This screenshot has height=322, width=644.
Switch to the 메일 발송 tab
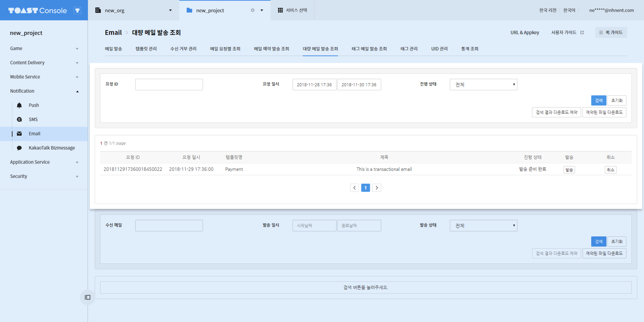pos(113,49)
